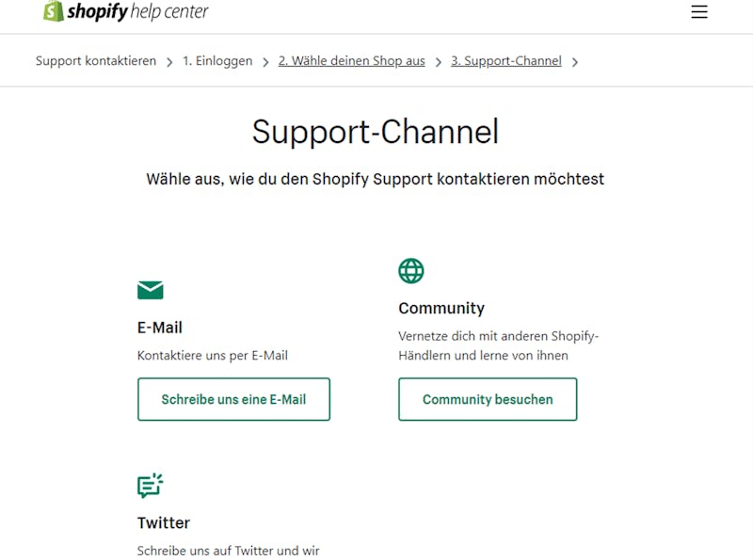Click the chevron after 1. Einloggen
Viewport: 753px width, 560px height.
click(x=265, y=62)
